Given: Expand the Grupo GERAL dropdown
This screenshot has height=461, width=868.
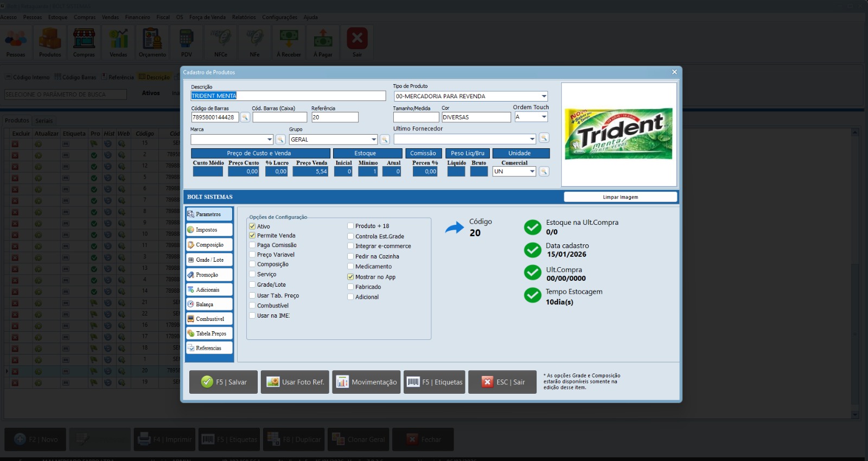Looking at the screenshot, I should pyautogui.click(x=374, y=140).
